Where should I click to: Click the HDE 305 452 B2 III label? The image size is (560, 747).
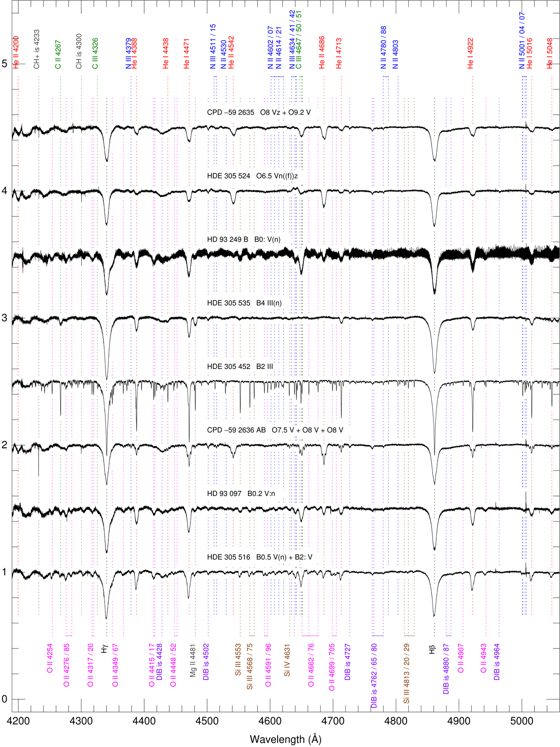(240, 366)
